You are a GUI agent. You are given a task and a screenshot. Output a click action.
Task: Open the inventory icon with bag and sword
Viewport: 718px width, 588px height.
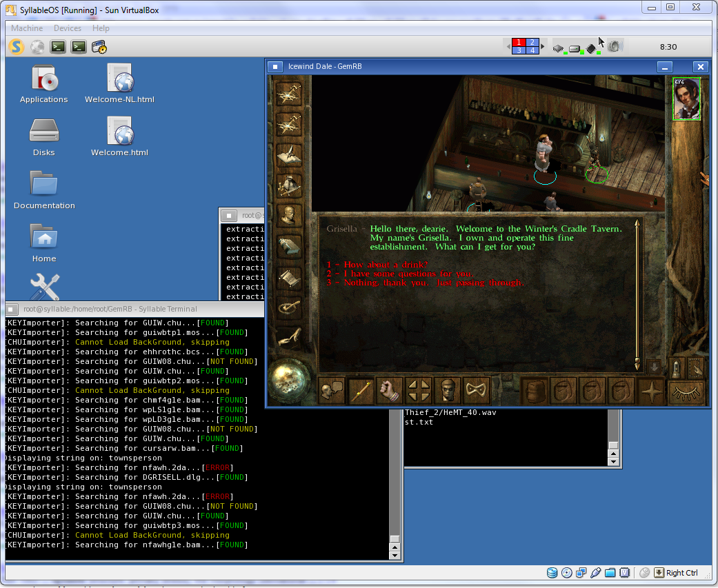(289, 185)
